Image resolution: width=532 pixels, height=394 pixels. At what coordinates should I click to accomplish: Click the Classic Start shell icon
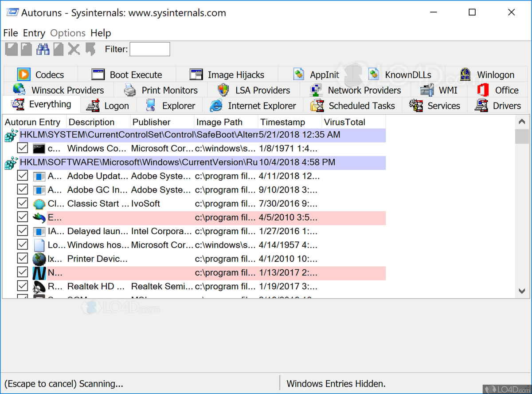point(39,204)
